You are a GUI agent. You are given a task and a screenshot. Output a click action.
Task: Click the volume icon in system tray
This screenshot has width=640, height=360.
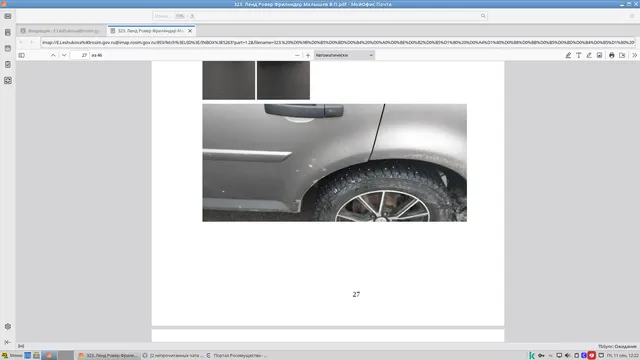[x=568, y=356]
